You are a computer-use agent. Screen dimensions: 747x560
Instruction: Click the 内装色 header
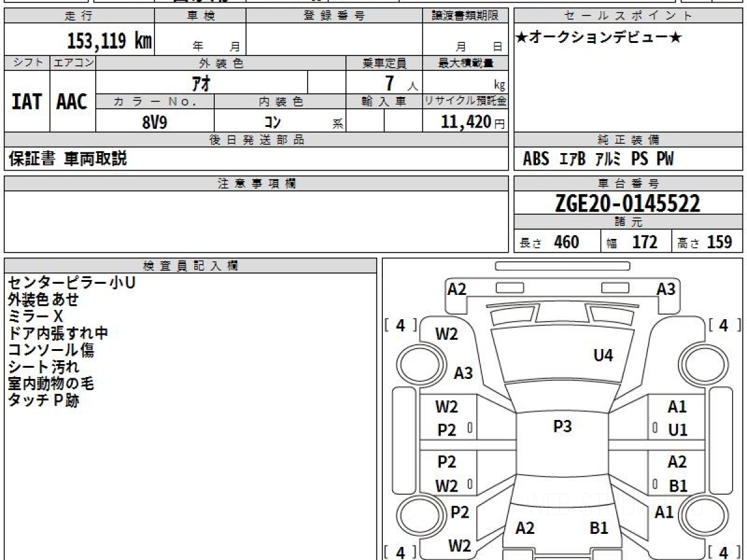pyautogui.click(x=280, y=101)
